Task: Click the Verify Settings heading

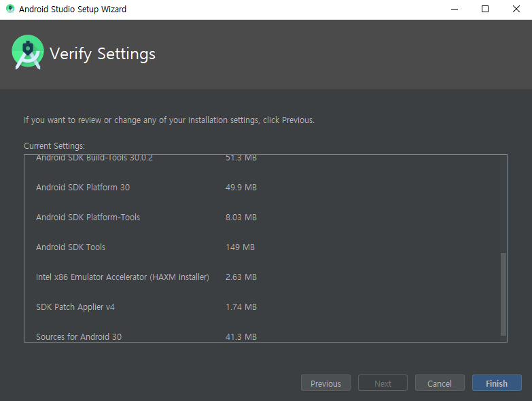Action: tap(103, 54)
